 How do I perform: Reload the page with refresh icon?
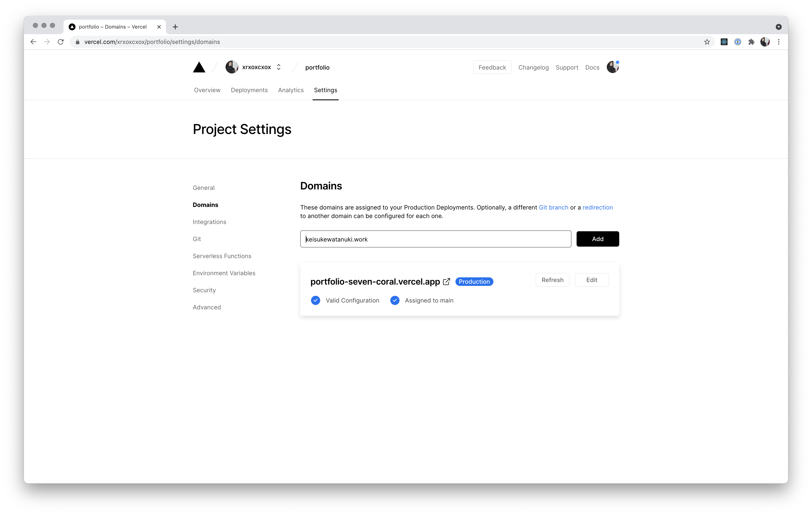click(x=61, y=42)
